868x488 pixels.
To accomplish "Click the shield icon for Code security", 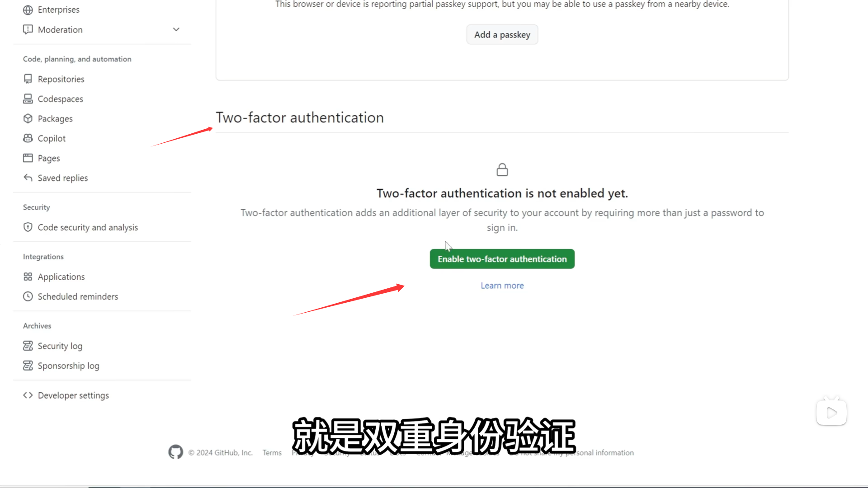I will click(x=28, y=227).
